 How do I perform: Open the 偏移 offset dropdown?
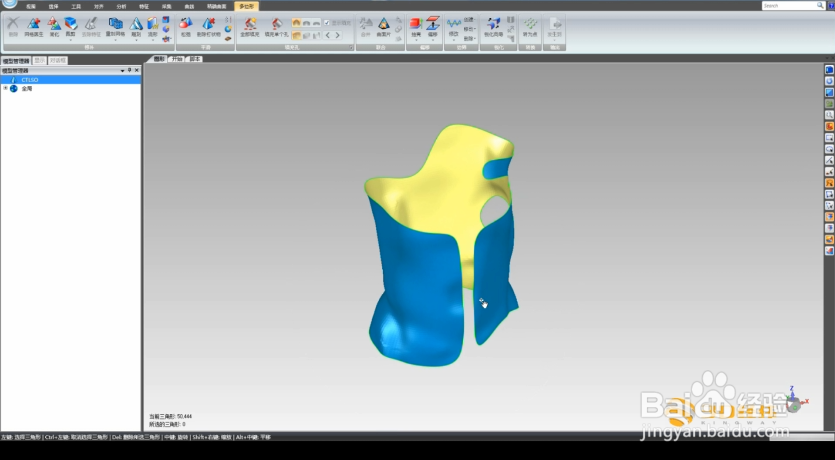click(432, 40)
